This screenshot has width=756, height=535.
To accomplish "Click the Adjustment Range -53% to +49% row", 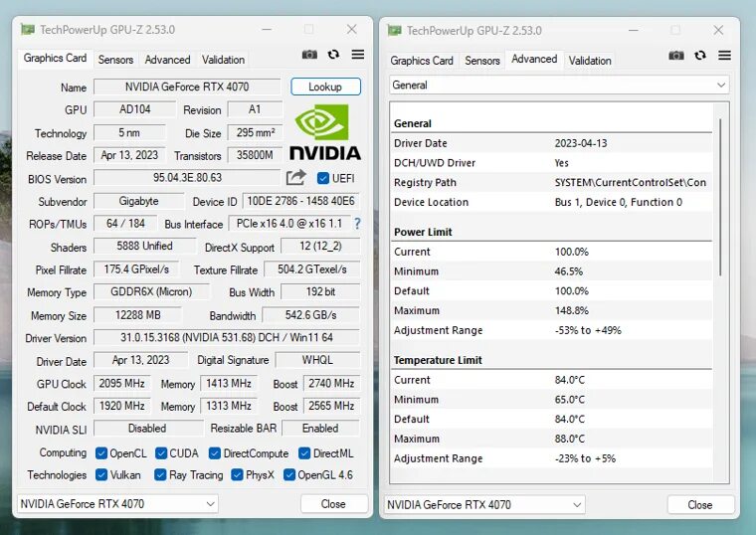I will point(551,330).
